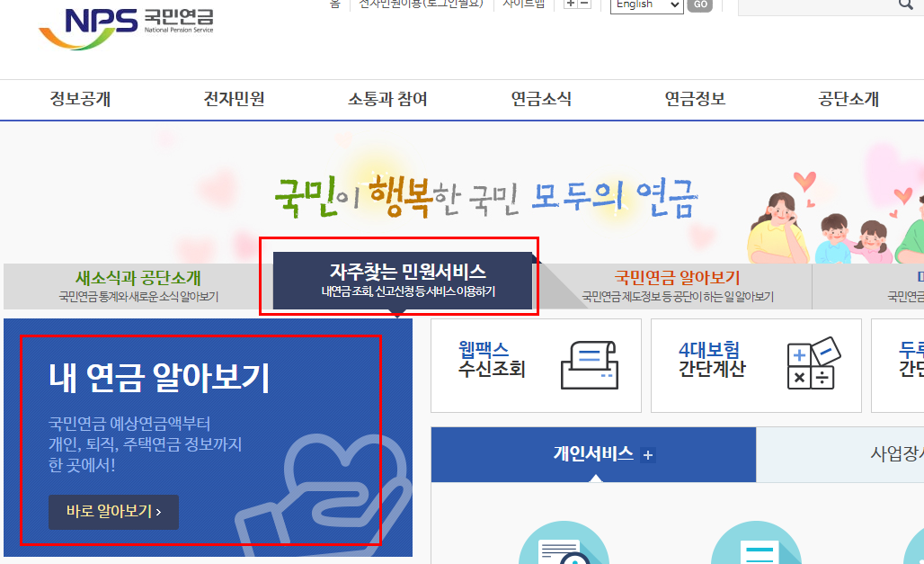The width and height of the screenshot is (924, 564).
Task: Click the 바로 알아보기 button
Action: (114, 512)
